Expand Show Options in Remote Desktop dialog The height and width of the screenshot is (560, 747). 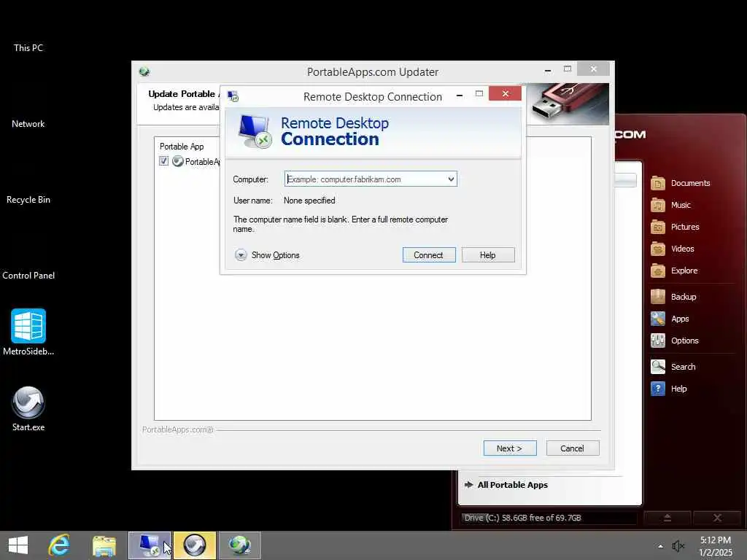coord(267,254)
